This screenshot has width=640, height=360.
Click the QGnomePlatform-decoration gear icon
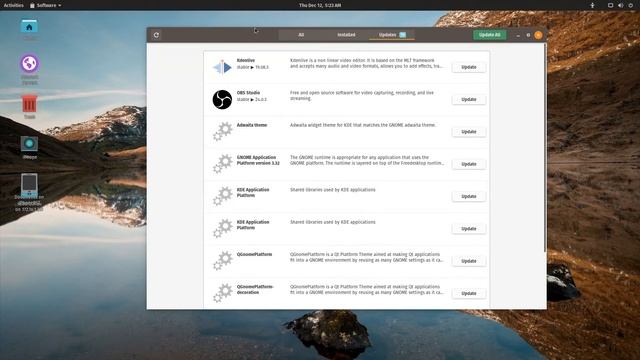click(222, 293)
